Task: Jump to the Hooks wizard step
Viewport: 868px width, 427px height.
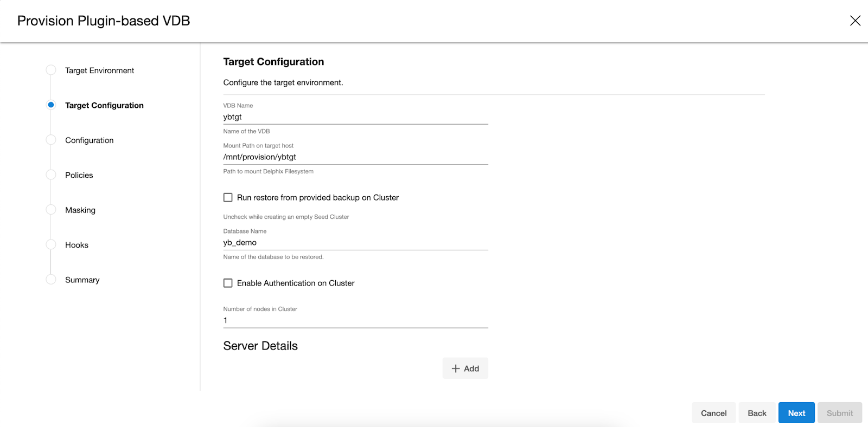Action: [x=77, y=245]
